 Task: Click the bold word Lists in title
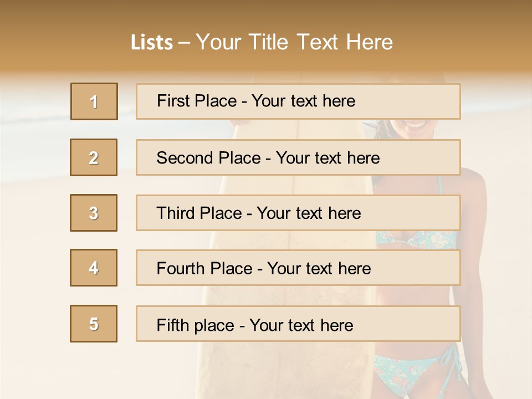tap(152, 43)
